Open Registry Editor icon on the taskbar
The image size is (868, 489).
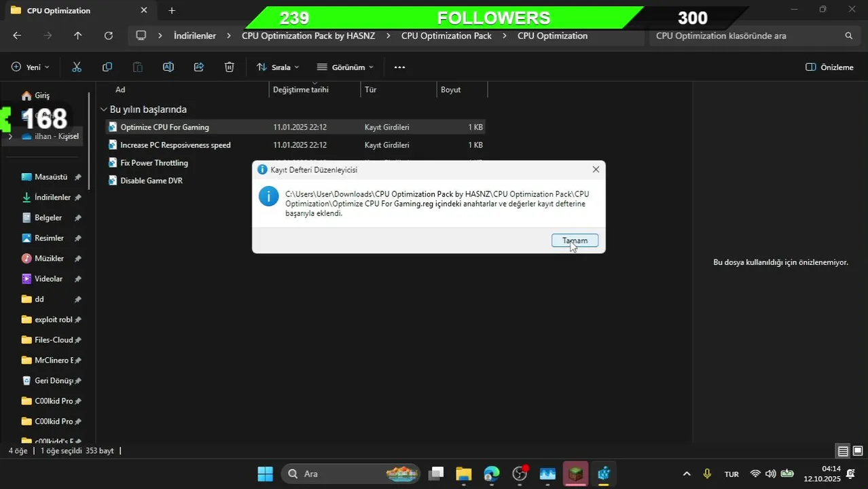[x=603, y=474]
